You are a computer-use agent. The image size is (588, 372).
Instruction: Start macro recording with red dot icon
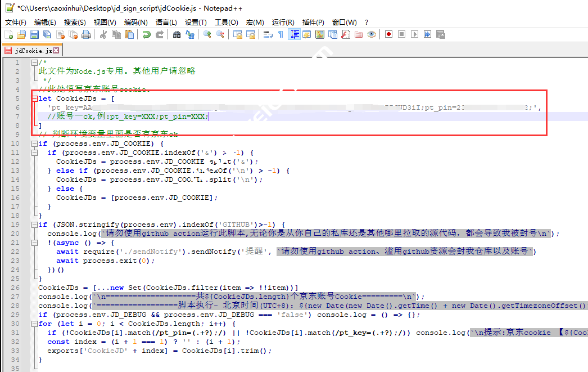pyautogui.click(x=388, y=35)
